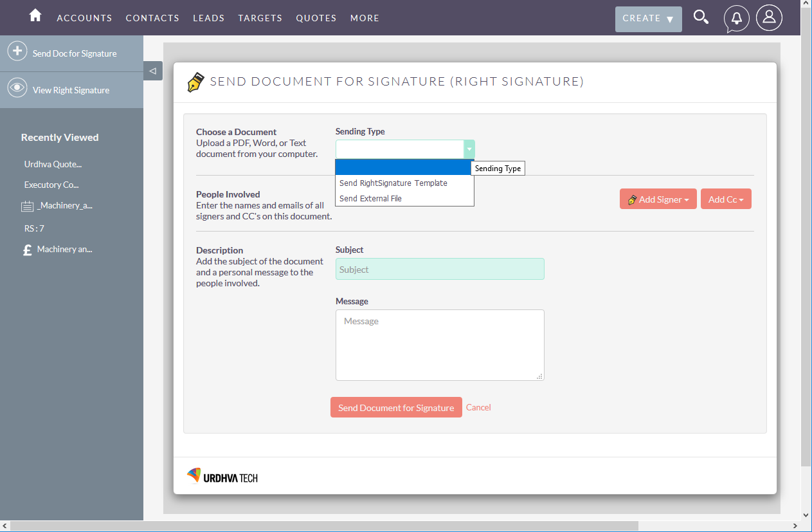This screenshot has width=812, height=532.
Task: Click the Sending Type dropdown arrow
Action: pyautogui.click(x=469, y=149)
